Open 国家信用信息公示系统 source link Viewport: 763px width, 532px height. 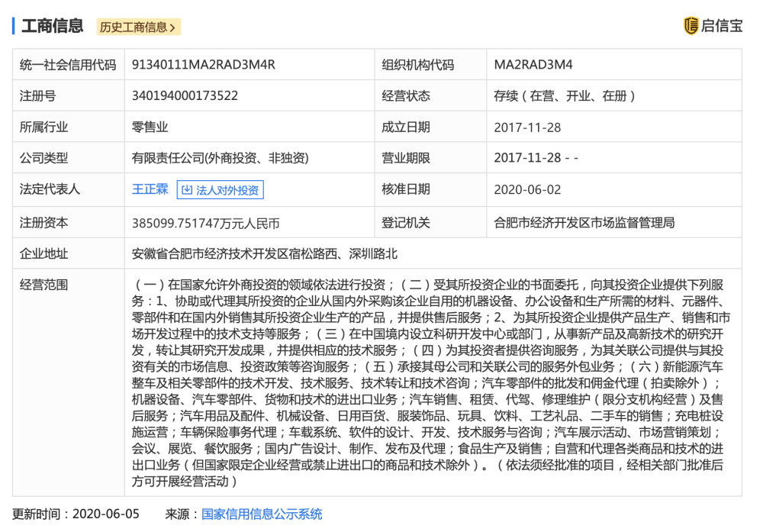point(262,514)
